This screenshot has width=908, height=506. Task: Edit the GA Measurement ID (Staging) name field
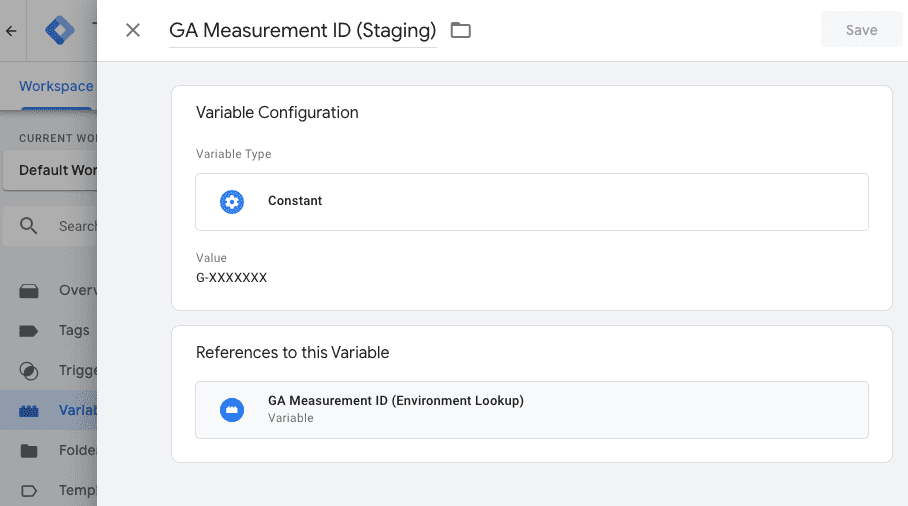tap(302, 30)
